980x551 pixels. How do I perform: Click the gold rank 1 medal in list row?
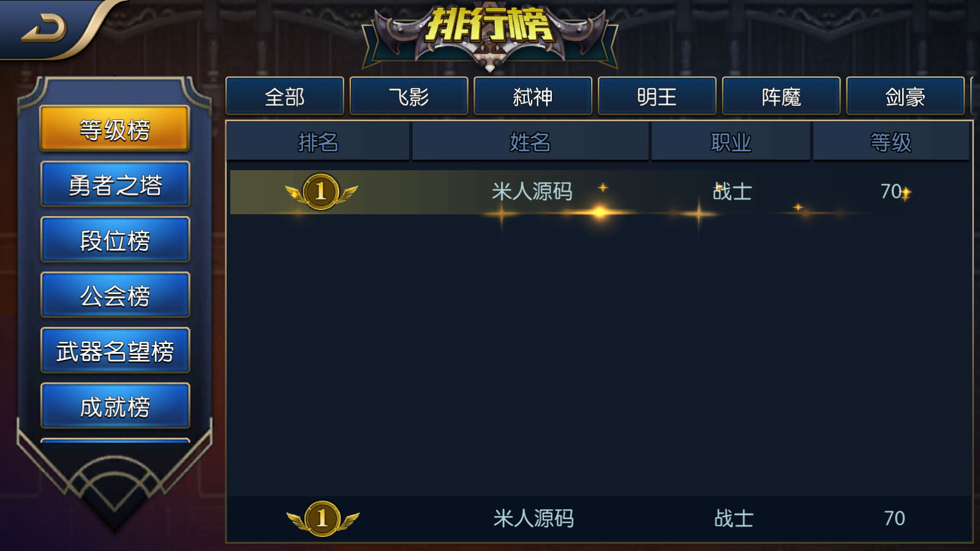(321, 192)
